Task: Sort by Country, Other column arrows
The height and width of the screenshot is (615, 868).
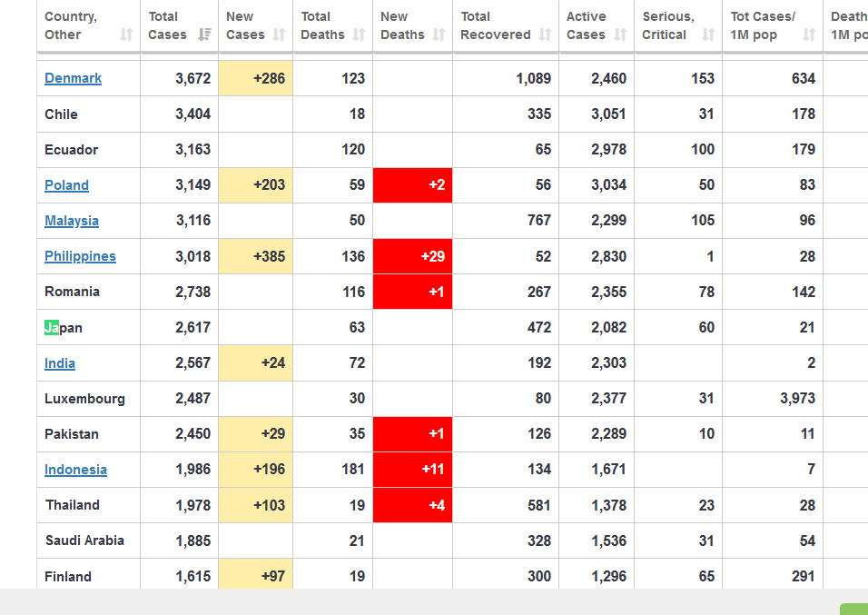Action: (126, 35)
